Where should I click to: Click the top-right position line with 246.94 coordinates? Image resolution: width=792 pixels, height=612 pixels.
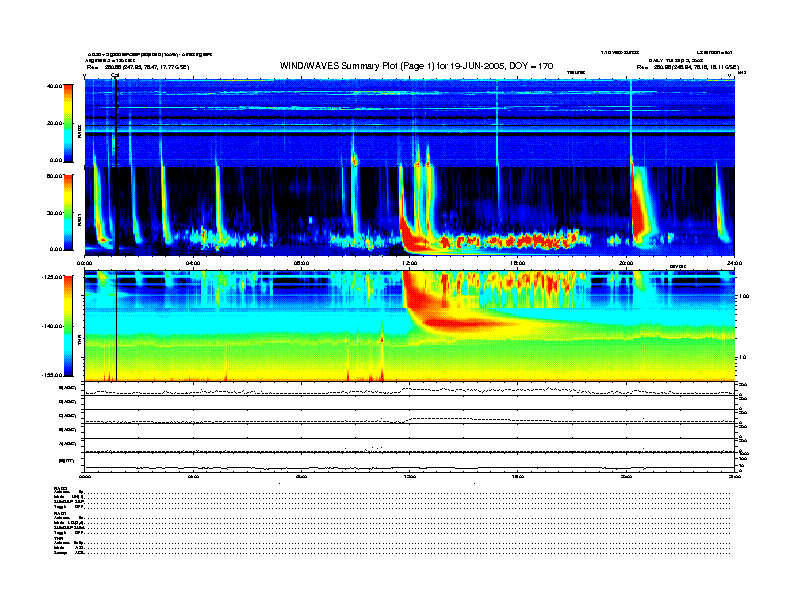tap(687, 67)
